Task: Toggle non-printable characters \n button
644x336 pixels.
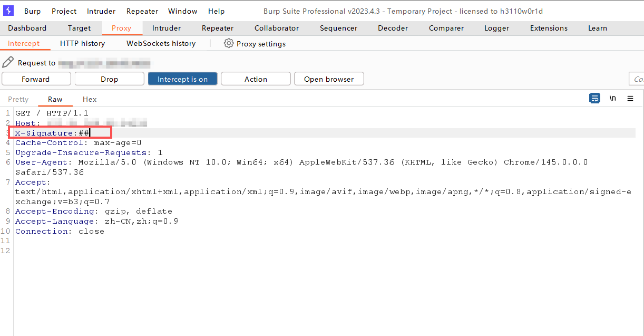Action: coord(612,98)
